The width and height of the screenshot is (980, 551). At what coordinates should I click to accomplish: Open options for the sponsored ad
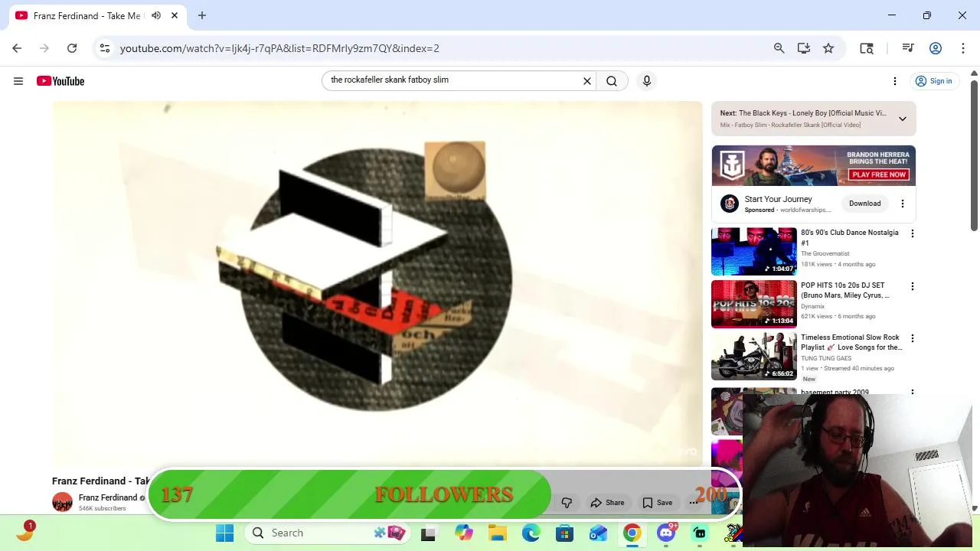[903, 204]
